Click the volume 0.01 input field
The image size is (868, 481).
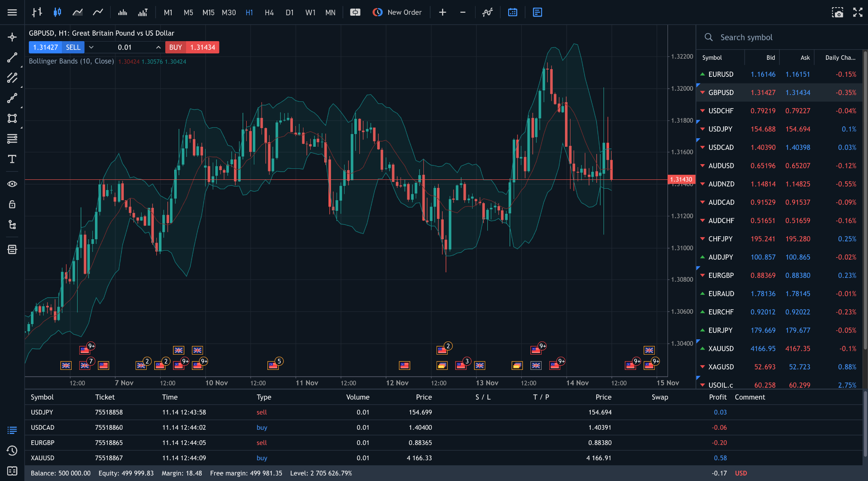125,47
